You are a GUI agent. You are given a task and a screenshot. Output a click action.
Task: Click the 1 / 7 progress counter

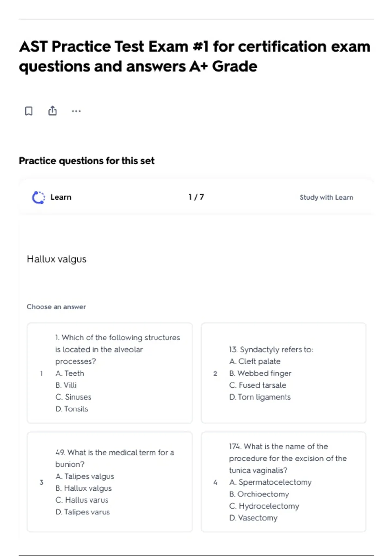196,197
